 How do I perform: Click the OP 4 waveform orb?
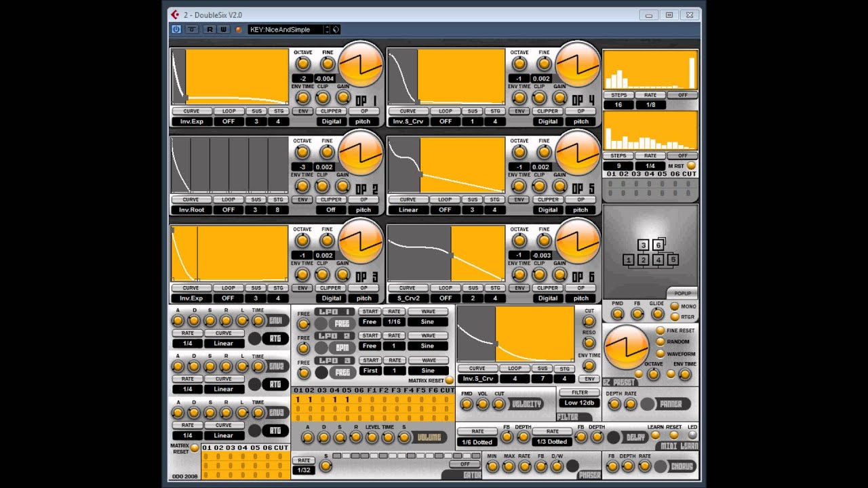coord(578,64)
